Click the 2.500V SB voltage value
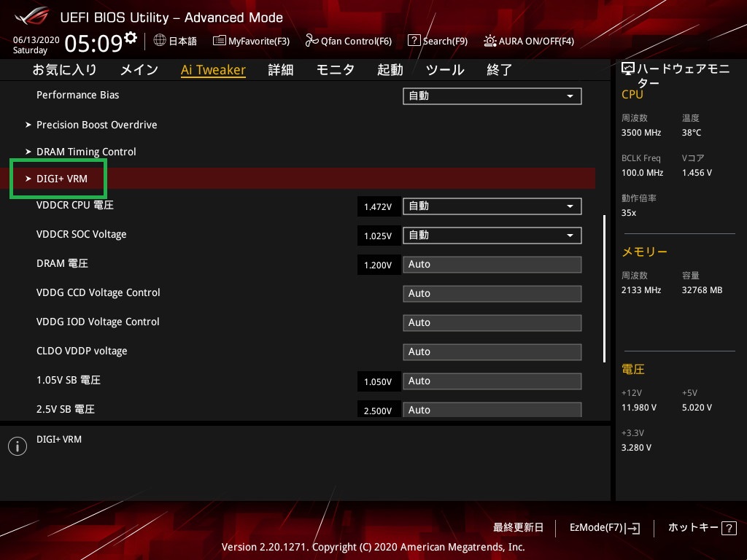Viewport: 747px width, 560px height. [378, 410]
